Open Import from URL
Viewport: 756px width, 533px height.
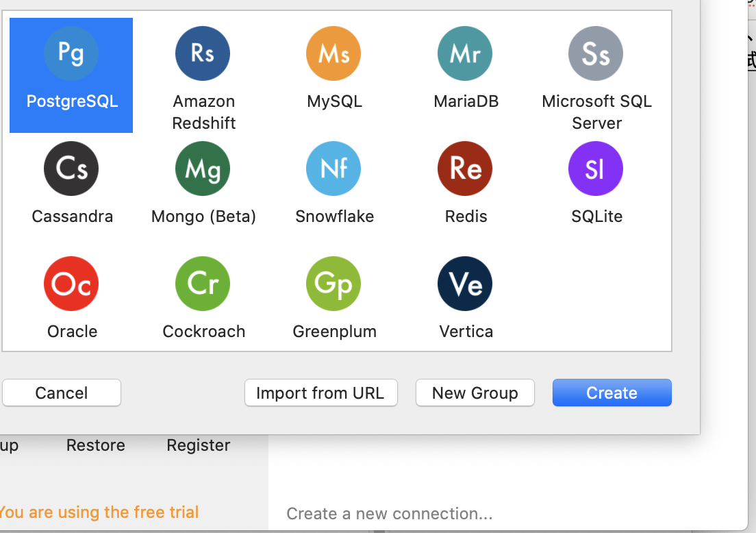(321, 393)
